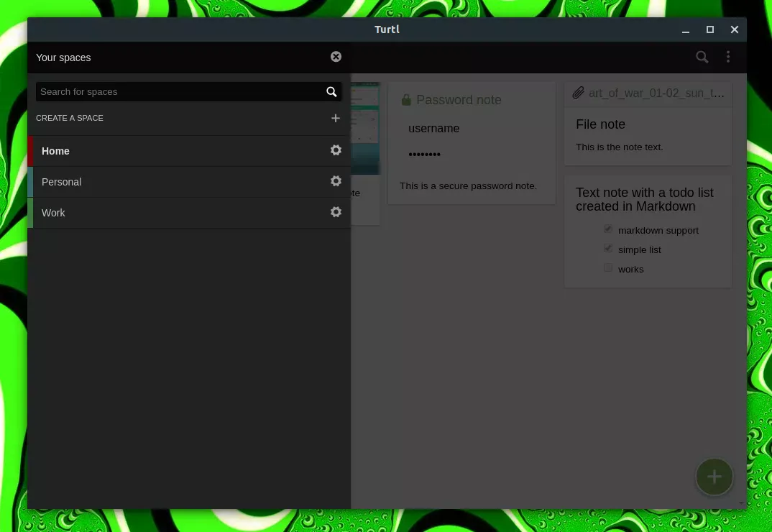Check the works checkbox
The width and height of the screenshot is (772, 532).
coord(608,268)
